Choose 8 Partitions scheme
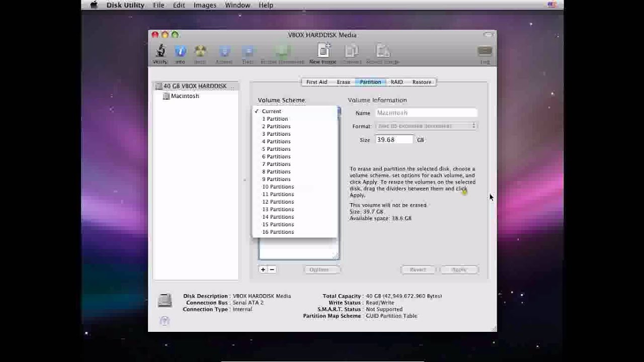The width and height of the screenshot is (644, 362). click(x=295, y=171)
